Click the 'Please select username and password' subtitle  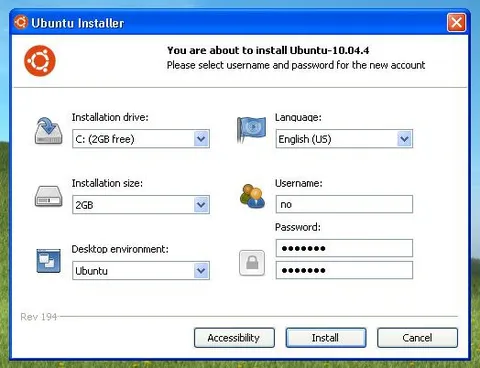[296, 65]
